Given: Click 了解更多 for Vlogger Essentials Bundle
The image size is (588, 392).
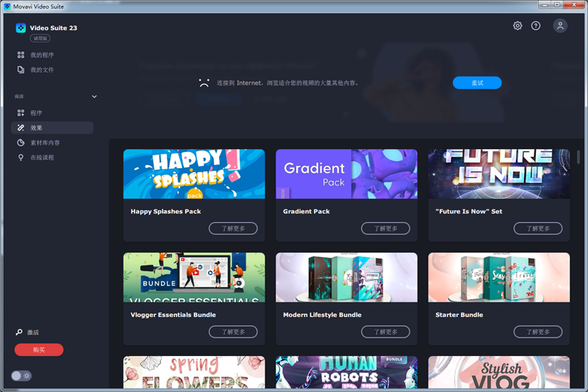Looking at the screenshot, I should click(233, 332).
